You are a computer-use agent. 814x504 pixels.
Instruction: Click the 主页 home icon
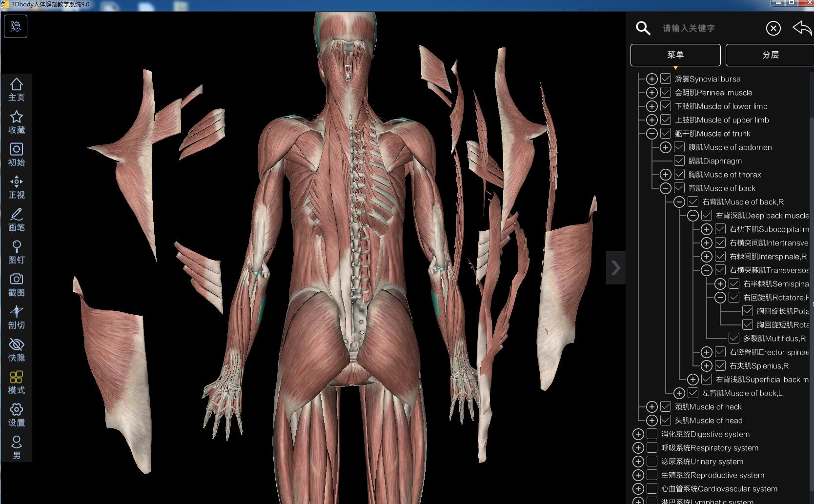point(16,89)
